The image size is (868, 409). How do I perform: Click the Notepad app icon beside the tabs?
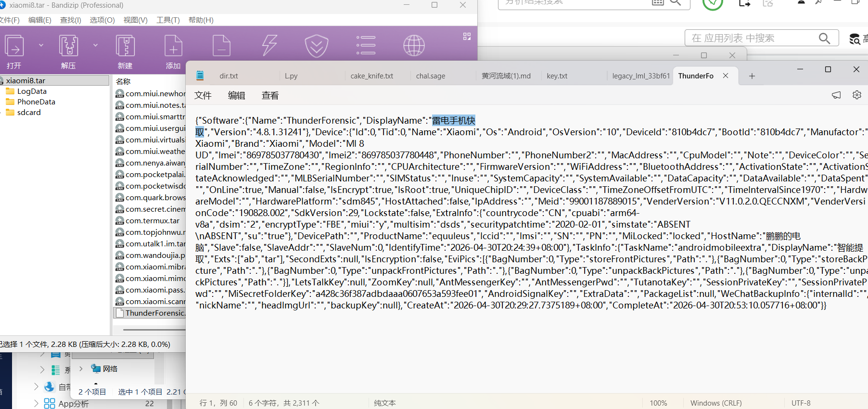(x=200, y=76)
